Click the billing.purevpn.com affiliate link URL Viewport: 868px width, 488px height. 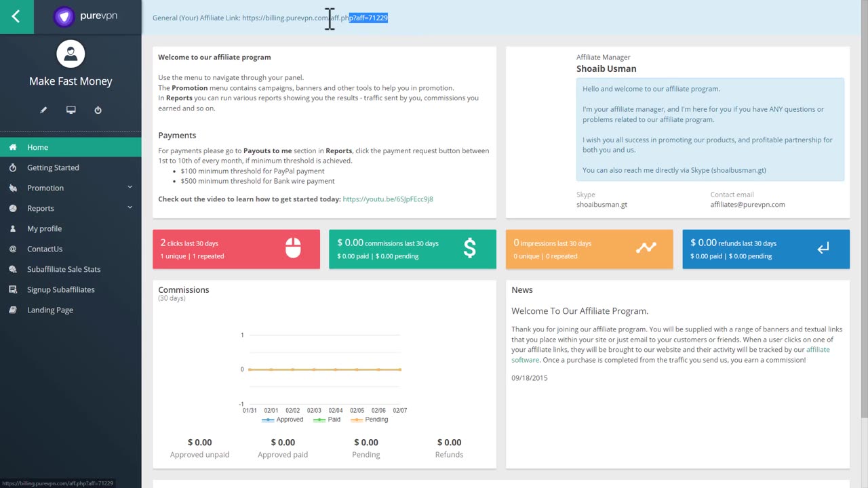tap(315, 18)
